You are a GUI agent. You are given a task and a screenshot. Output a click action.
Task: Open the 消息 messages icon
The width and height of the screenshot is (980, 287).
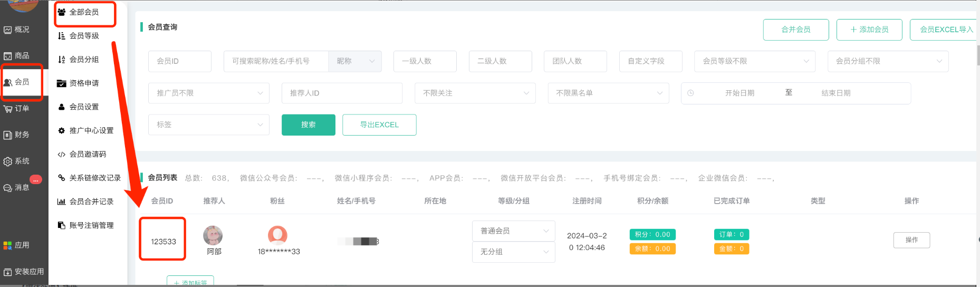click(8, 188)
